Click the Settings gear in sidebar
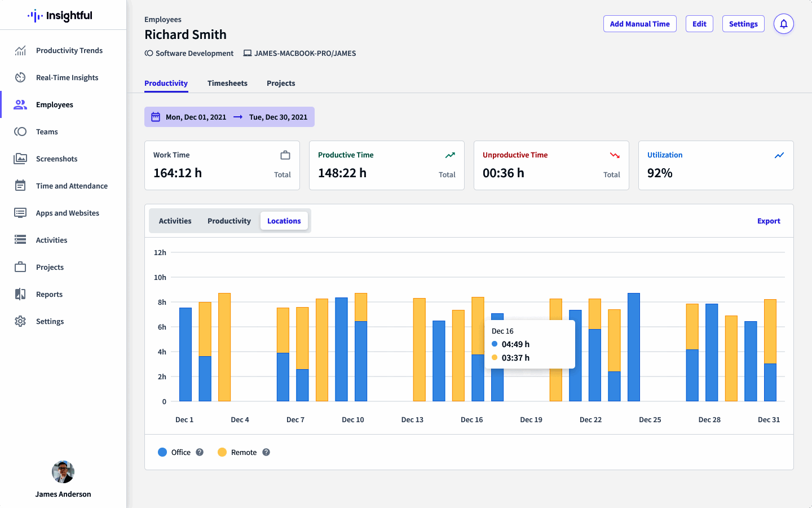812x508 pixels. 20,321
